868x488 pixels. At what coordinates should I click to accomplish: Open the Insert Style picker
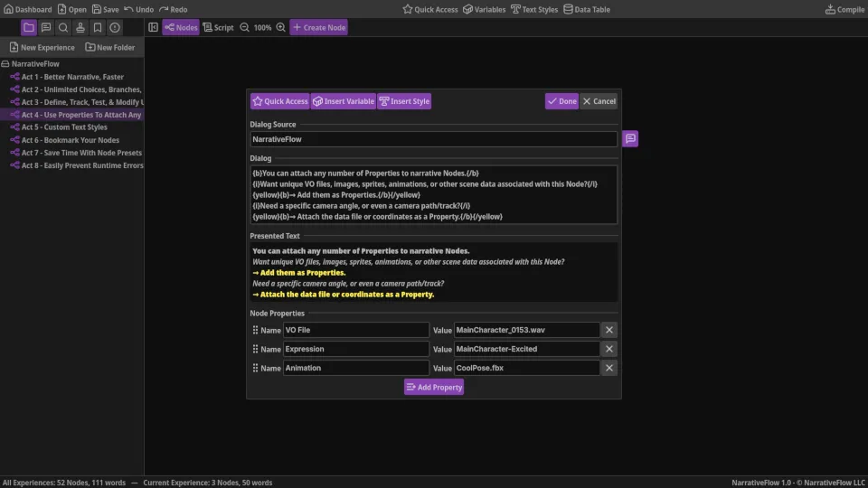pyautogui.click(x=404, y=101)
